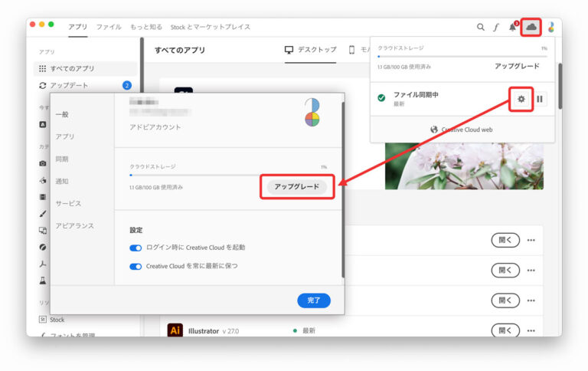Open the fonts f icon
The width and height of the screenshot is (588, 371).
click(x=496, y=27)
